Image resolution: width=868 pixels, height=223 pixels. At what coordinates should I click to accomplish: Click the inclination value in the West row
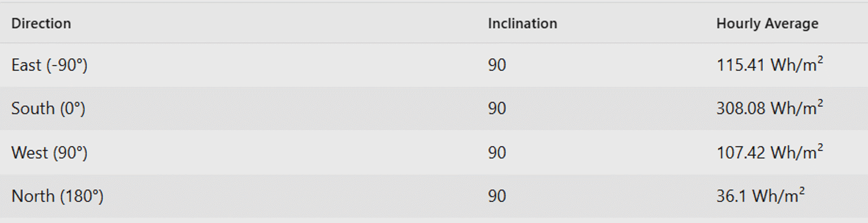coord(496,152)
